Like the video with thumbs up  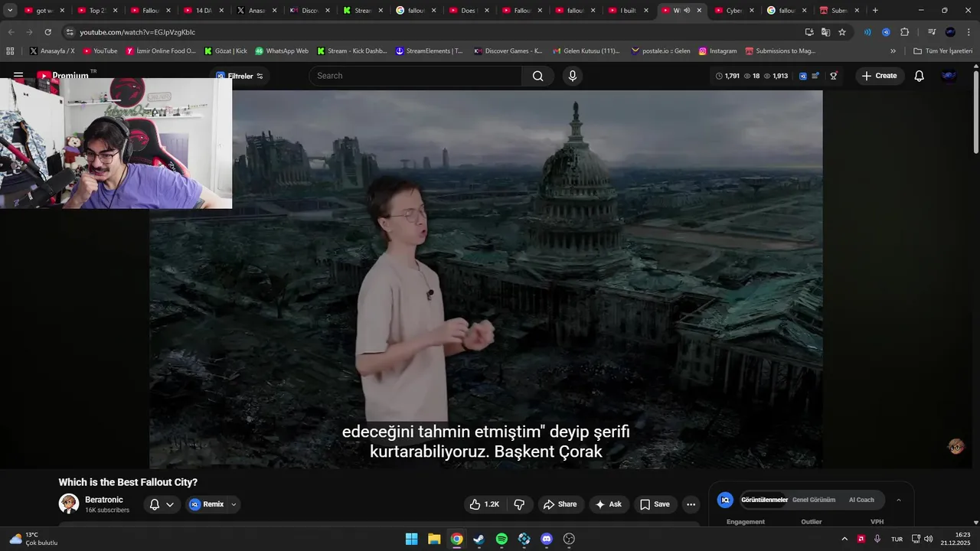click(x=485, y=504)
